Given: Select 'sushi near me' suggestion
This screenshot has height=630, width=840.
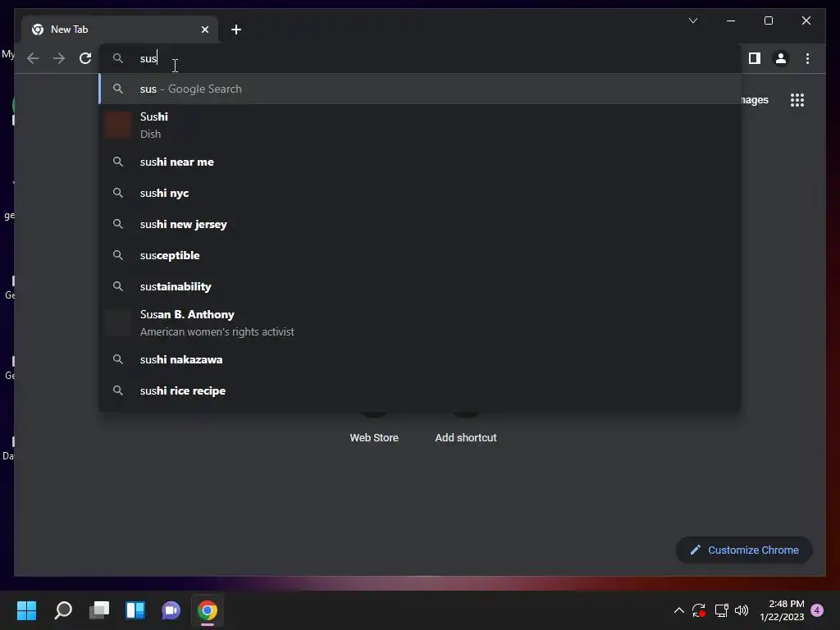Looking at the screenshot, I should (420, 162).
